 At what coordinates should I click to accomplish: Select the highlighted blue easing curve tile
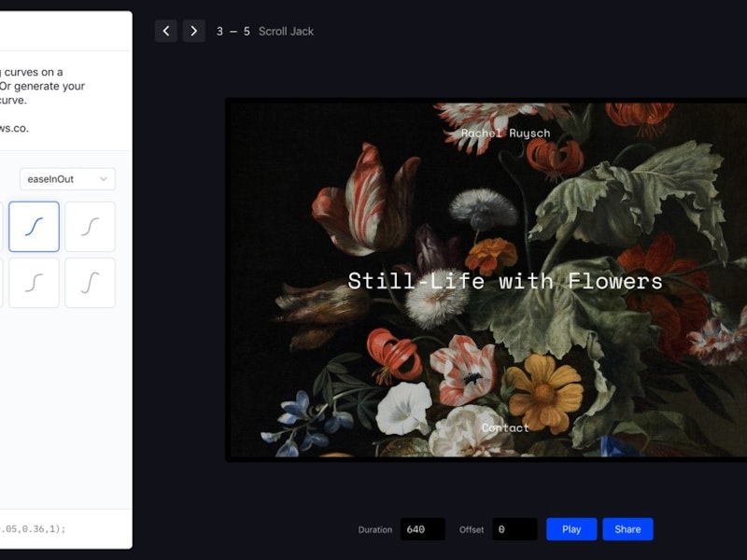(35, 227)
